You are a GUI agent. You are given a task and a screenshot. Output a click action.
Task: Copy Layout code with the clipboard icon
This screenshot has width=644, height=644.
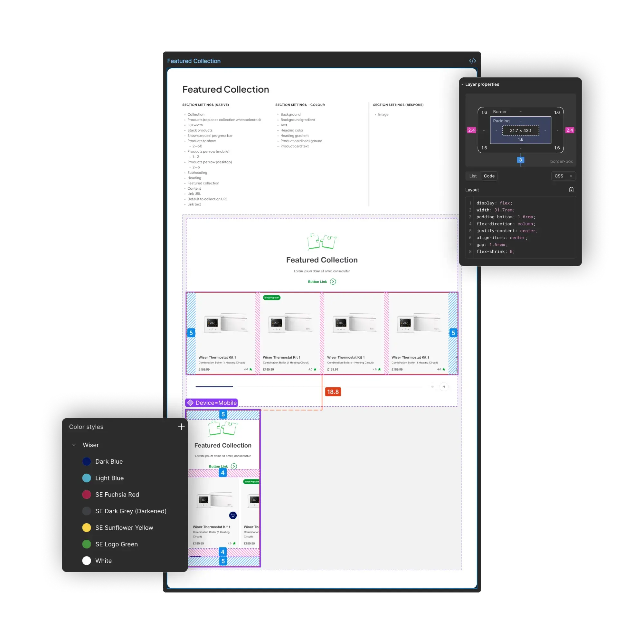coord(571,190)
